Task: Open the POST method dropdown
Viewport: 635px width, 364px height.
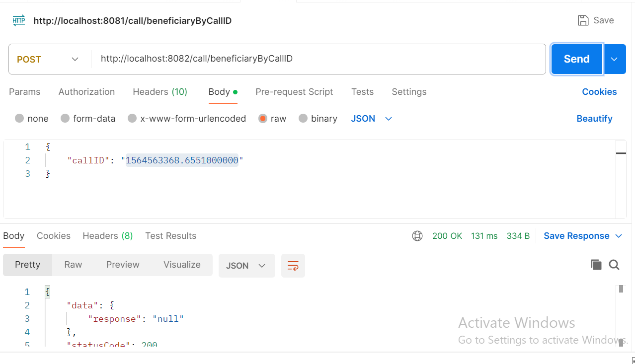Action: (48, 59)
